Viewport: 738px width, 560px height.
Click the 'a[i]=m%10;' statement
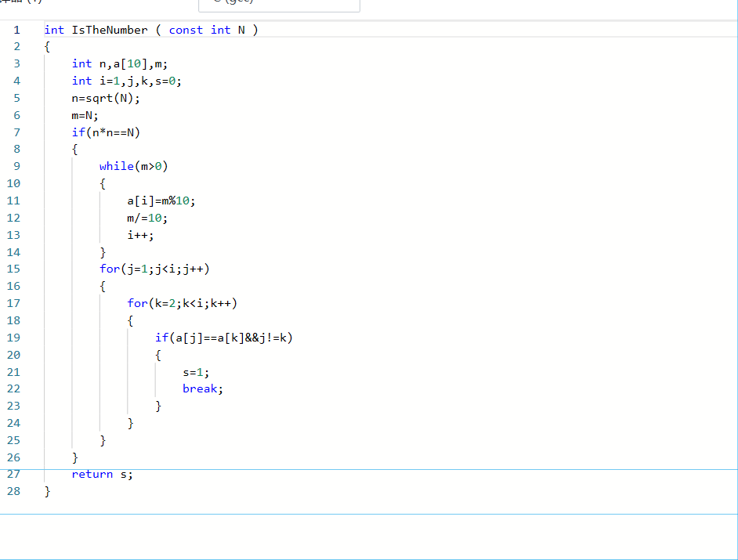point(161,201)
